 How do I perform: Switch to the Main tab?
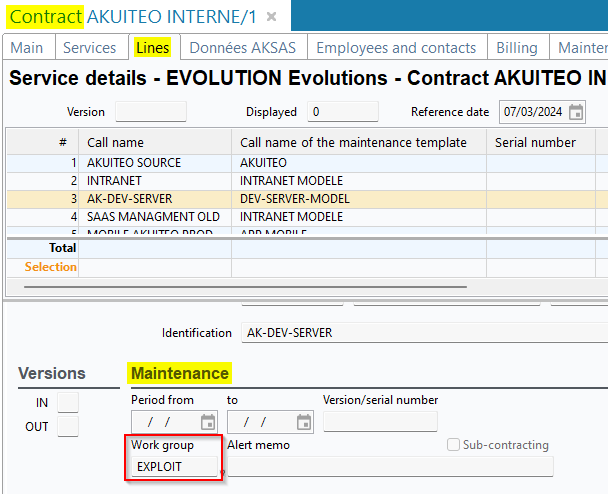pos(27,48)
